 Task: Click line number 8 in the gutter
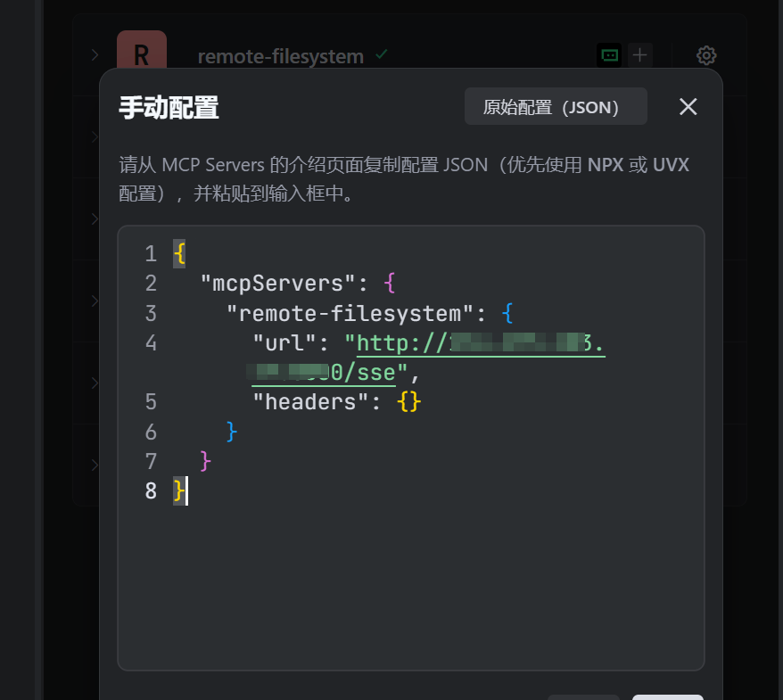(151, 490)
